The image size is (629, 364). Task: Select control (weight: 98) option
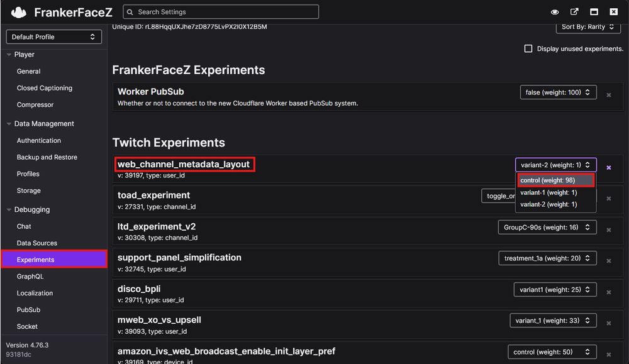pyautogui.click(x=555, y=180)
